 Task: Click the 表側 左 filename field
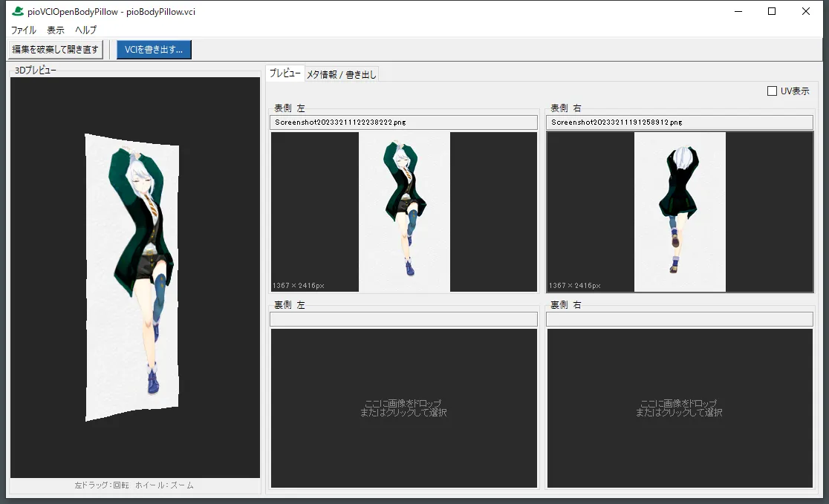pos(403,122)
